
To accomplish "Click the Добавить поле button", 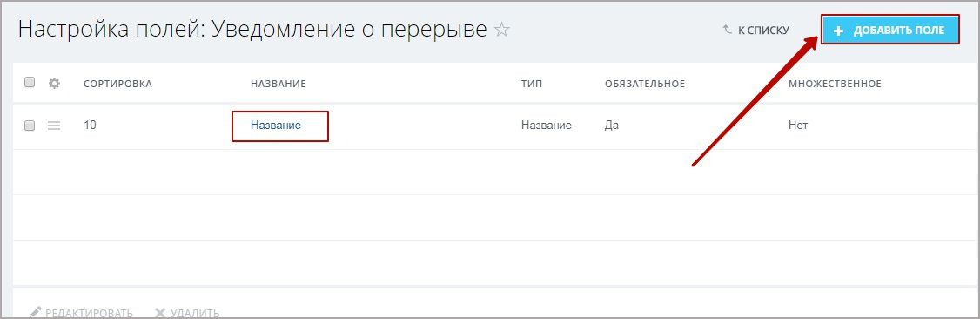I will pos(890,30).
